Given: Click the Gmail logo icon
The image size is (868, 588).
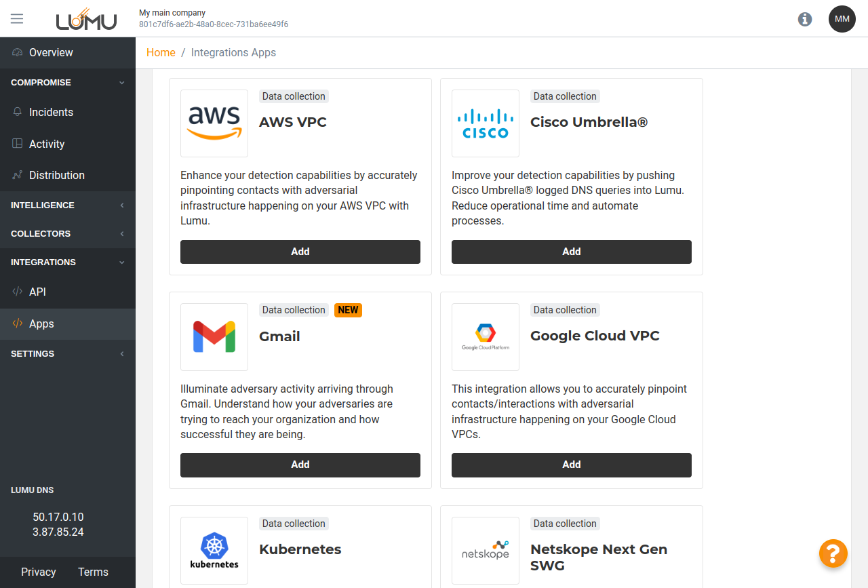Looking at the screenshot, I should [214, 337].
